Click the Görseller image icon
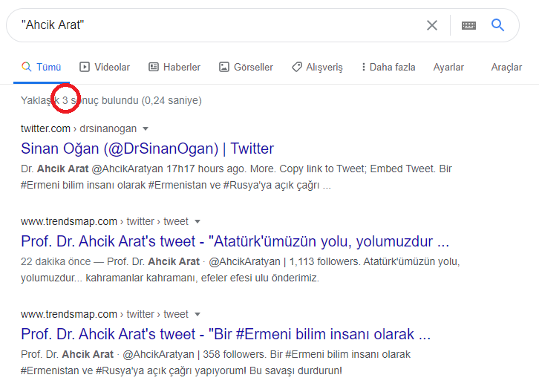This screenshot has height=392, width=539. click(223, 67)
